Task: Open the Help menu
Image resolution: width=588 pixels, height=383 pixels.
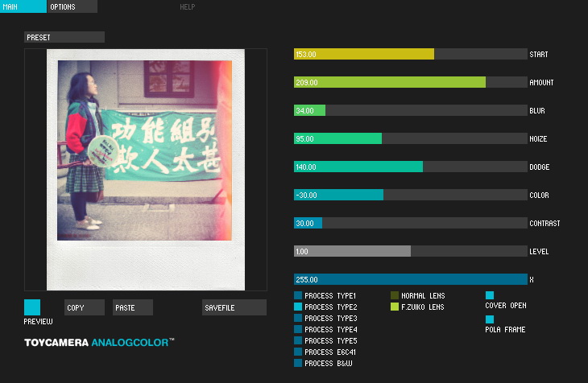Action: pyautogui.click(x=187, y=6)
